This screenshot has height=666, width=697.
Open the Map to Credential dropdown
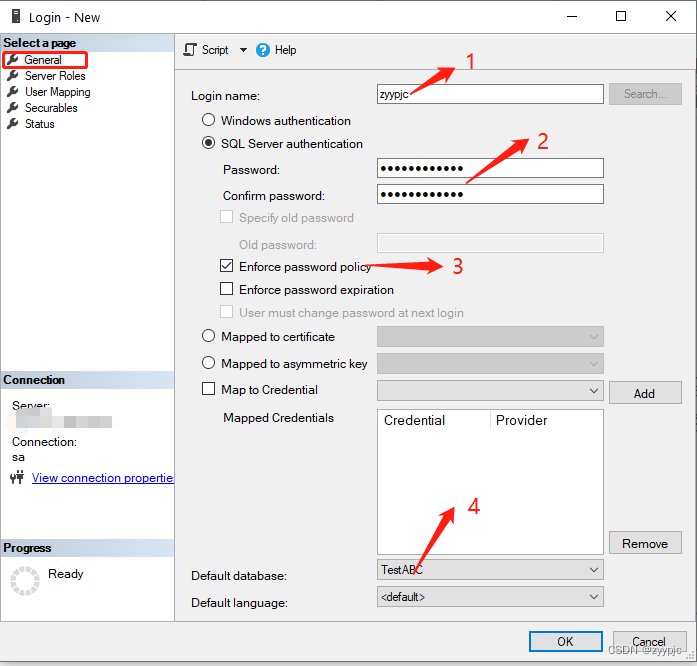point(490,391)
